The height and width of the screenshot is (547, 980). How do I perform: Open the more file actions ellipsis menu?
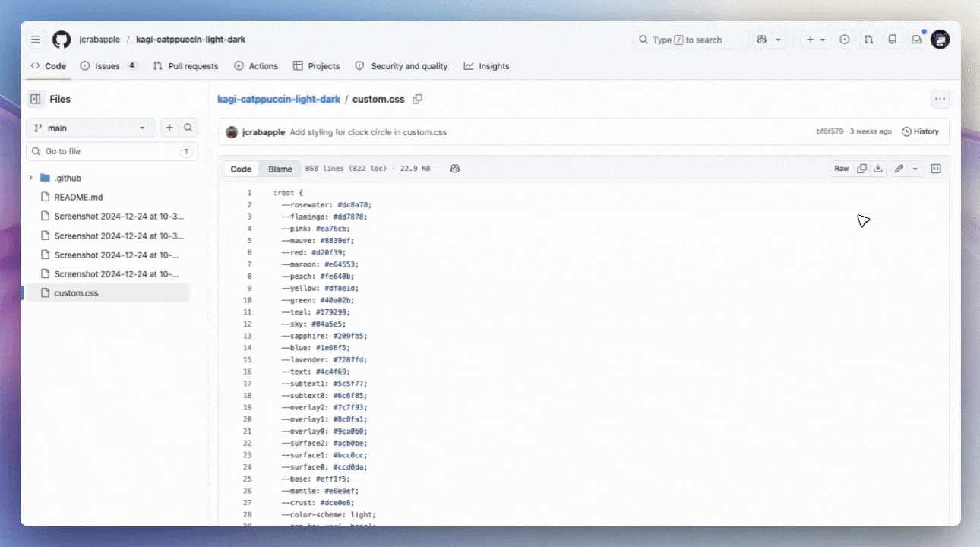tap(940, 99)
